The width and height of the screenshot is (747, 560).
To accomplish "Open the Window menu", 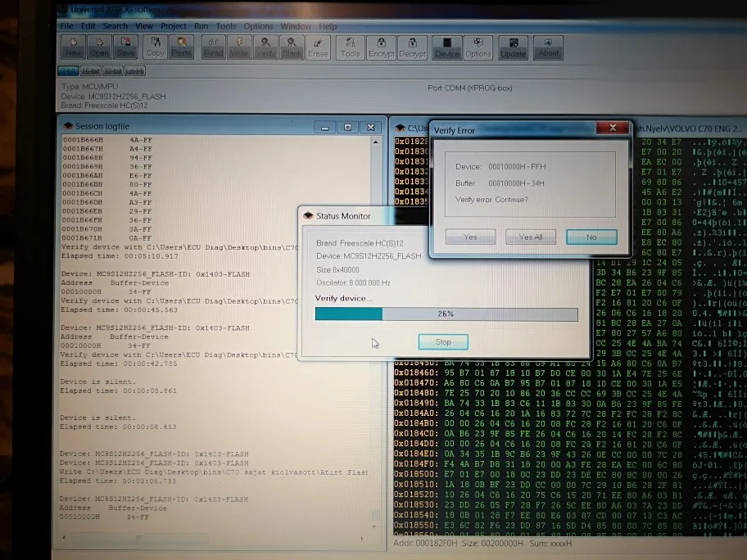I will click(x=296, y=25).
